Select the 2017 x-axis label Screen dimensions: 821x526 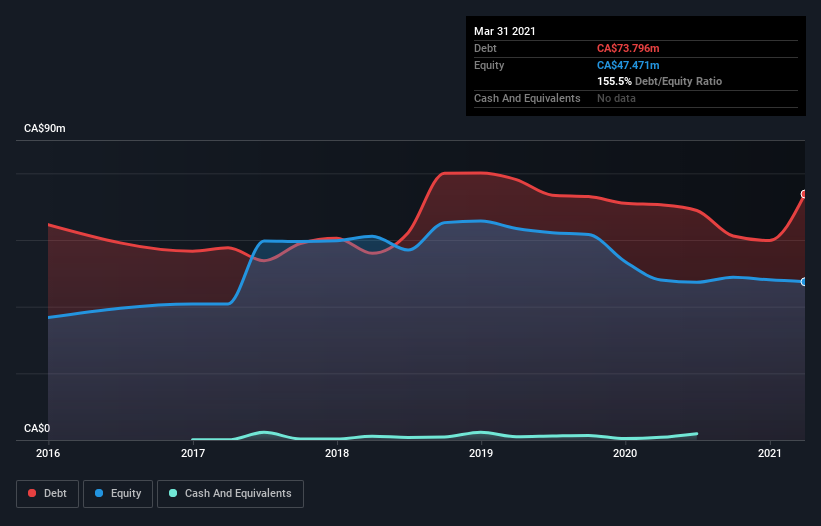click(193, 453)
